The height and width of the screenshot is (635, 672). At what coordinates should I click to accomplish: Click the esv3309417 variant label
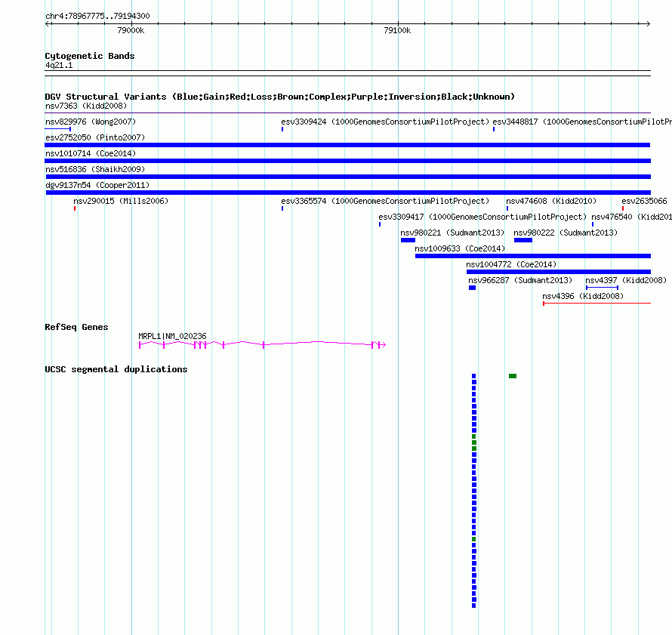[482, 217]
